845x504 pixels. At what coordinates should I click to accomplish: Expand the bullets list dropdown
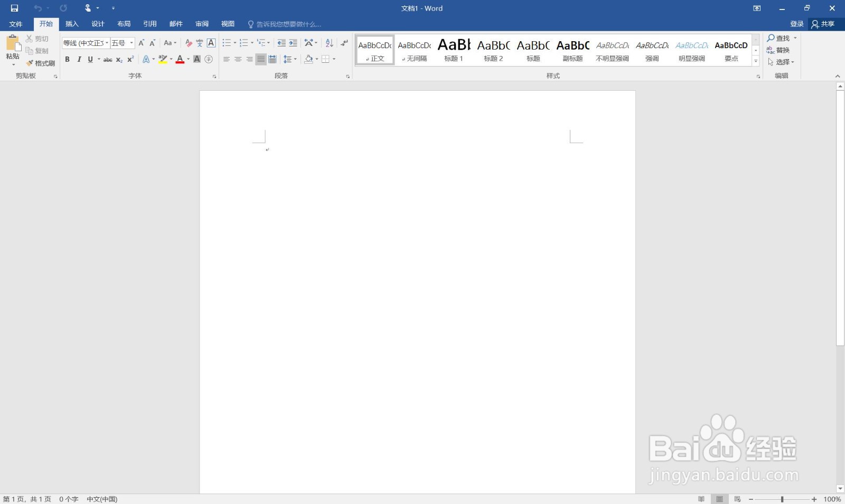[235, 43]
